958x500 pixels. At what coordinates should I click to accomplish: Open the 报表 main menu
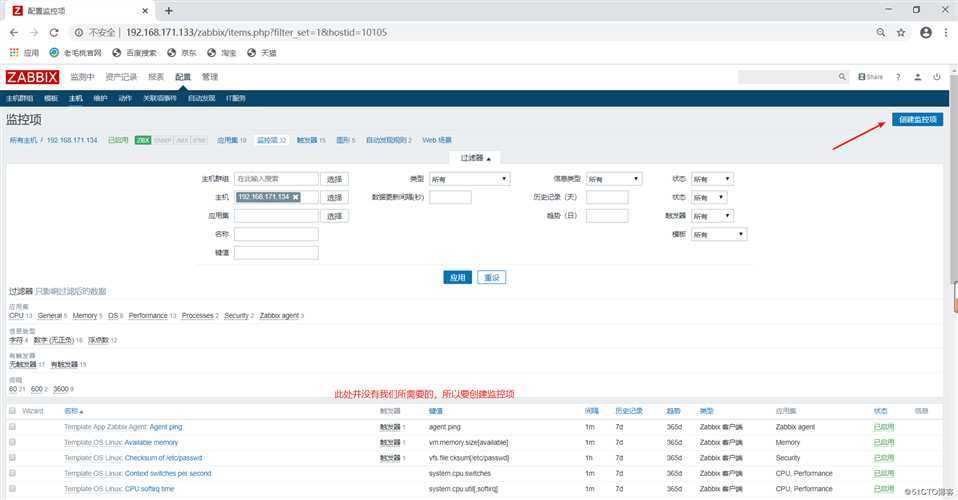[156, 77]
